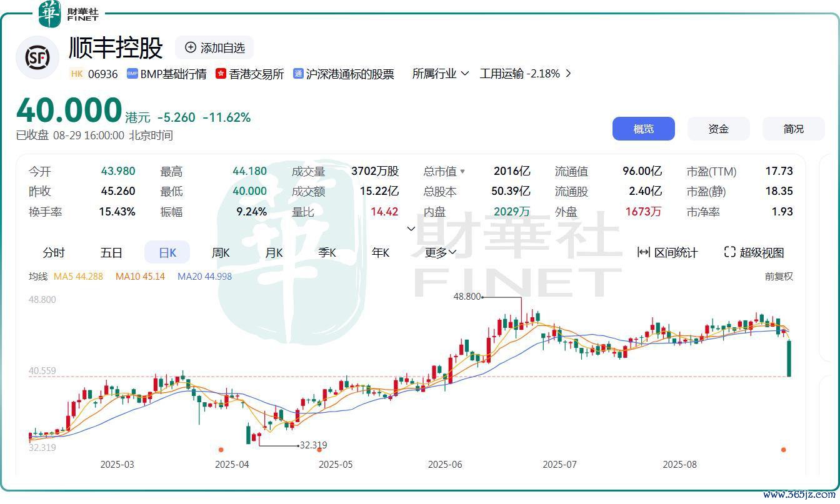Click the 48.800 high price annotation
Image resolution: width=840 pixels, height=504 pixels.
[467, 297]
